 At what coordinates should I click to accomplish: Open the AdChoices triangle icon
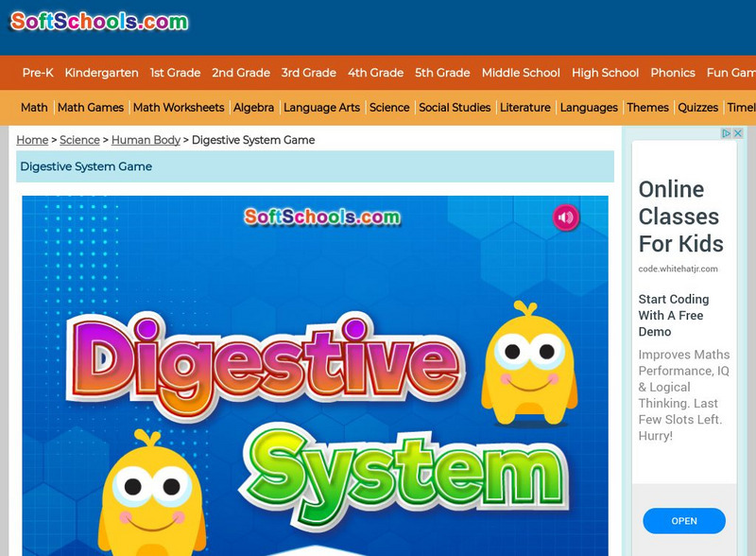[x=726, y=133]
